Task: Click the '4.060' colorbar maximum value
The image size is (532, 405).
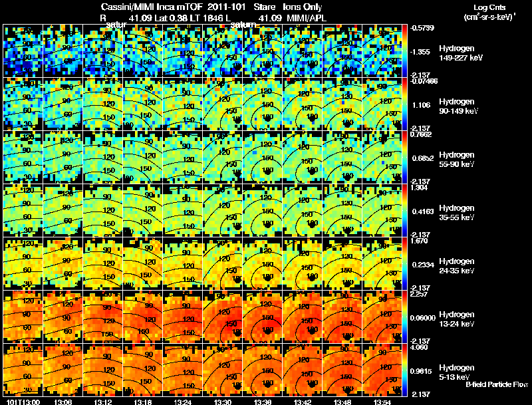Action: [419, 347]
